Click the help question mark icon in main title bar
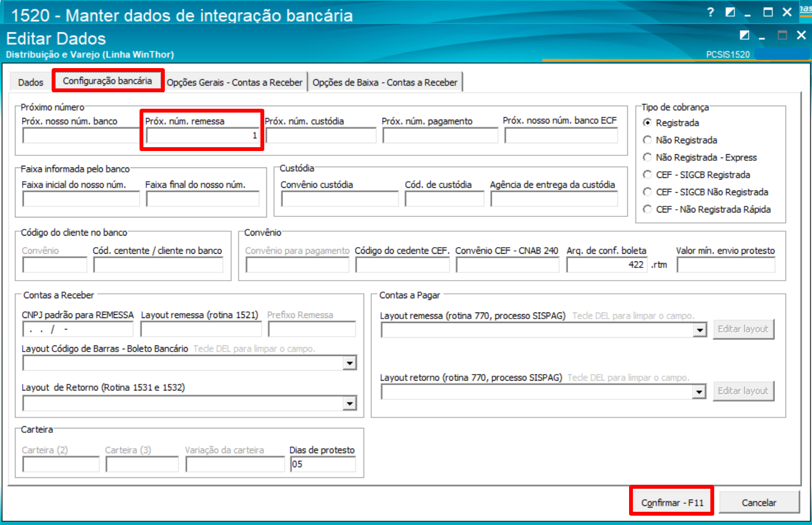Image resolution: width=812 pixels, height=525 pixels. click(710, 12)
